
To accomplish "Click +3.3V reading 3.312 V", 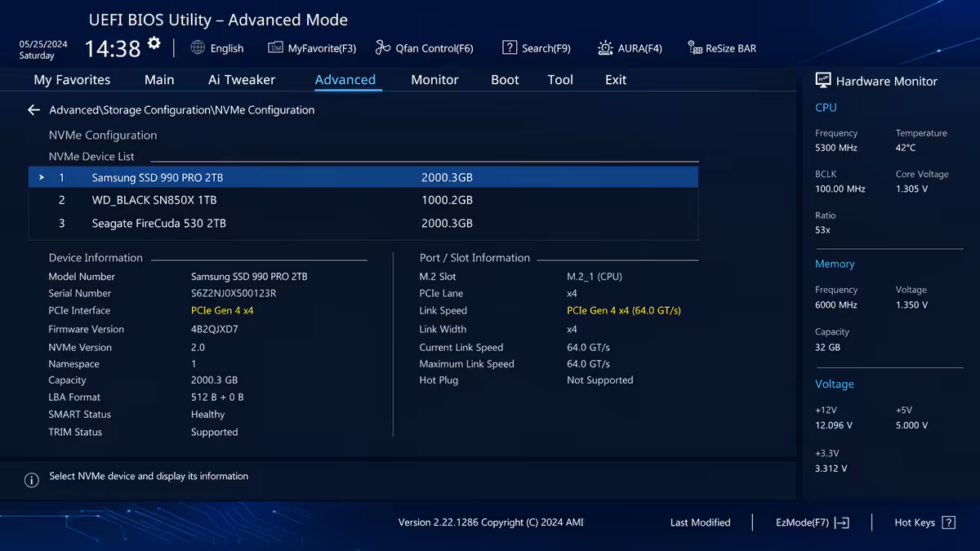I will tap(831, 469).
